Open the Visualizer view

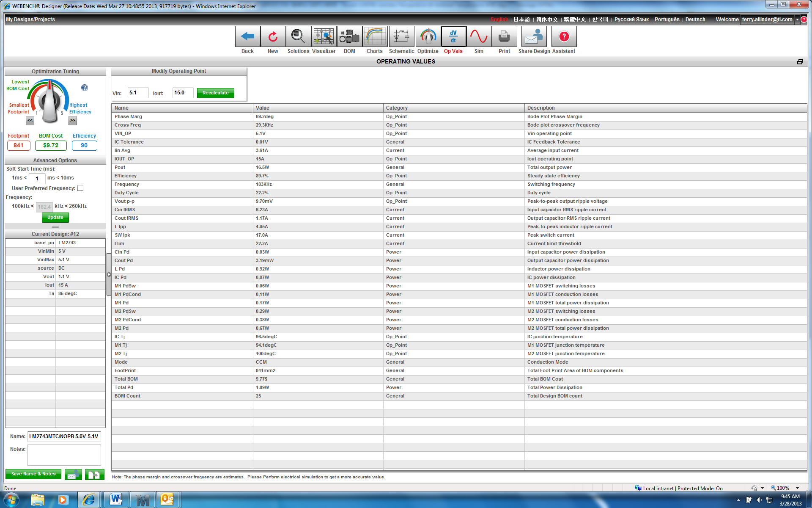click(324, 37)
